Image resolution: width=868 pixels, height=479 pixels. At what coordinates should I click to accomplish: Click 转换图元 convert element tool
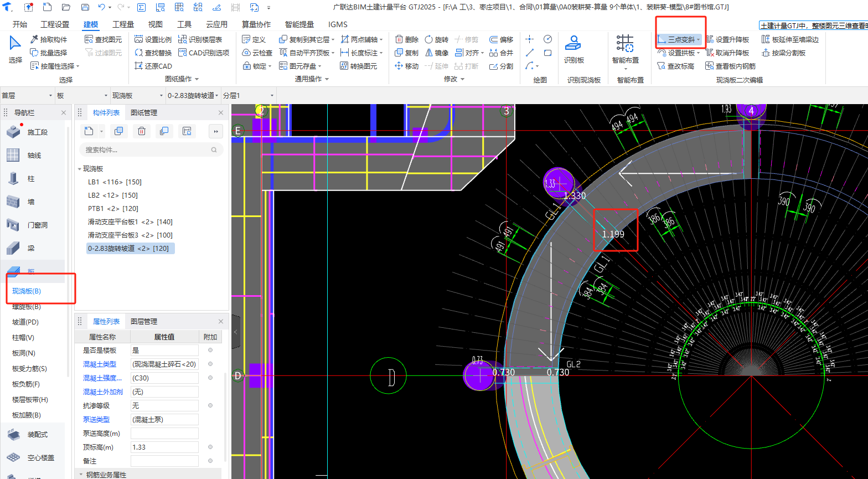click(359, 66)
